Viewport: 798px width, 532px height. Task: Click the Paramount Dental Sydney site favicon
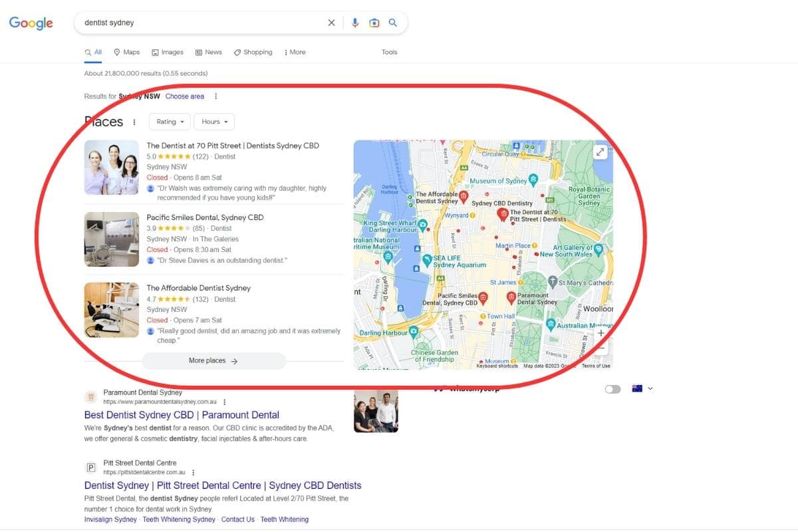tap(91, 397)
